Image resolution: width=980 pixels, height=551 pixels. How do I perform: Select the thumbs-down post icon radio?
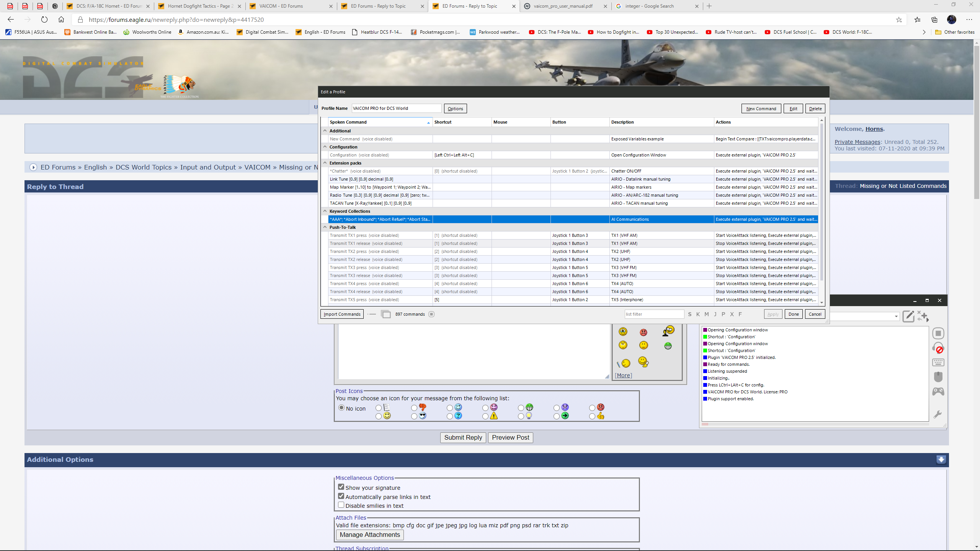point(414,408)
